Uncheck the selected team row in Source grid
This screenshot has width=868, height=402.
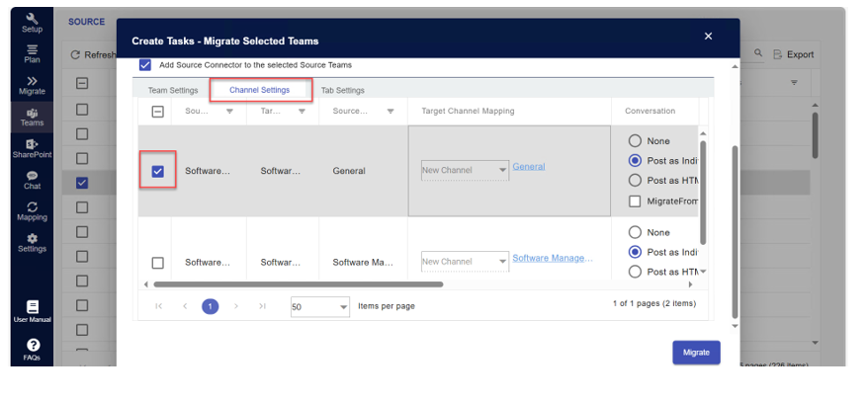coord(82,183)
